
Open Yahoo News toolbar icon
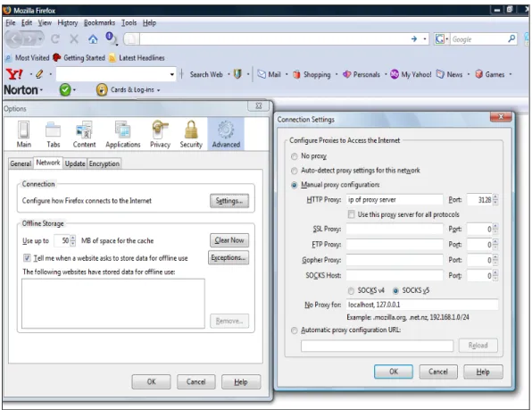(x=440, y=74)
